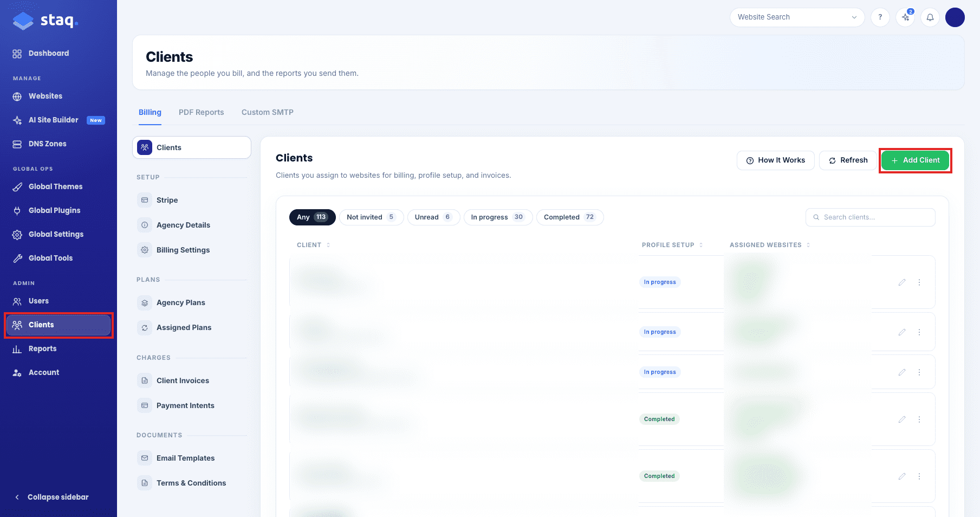Edit the second client row
980x517 pixels.
pyautogui.click(x=902, y=332)
